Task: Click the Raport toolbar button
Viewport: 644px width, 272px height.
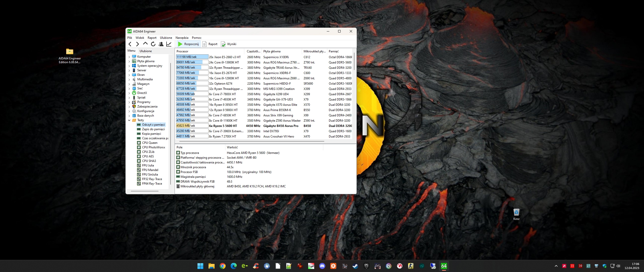Action: (210, 44)
